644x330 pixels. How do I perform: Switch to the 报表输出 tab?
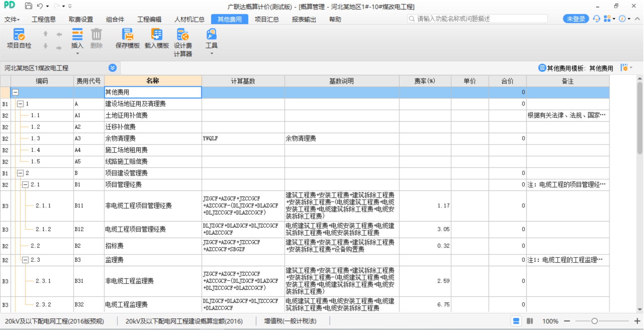tap(304, 19)
